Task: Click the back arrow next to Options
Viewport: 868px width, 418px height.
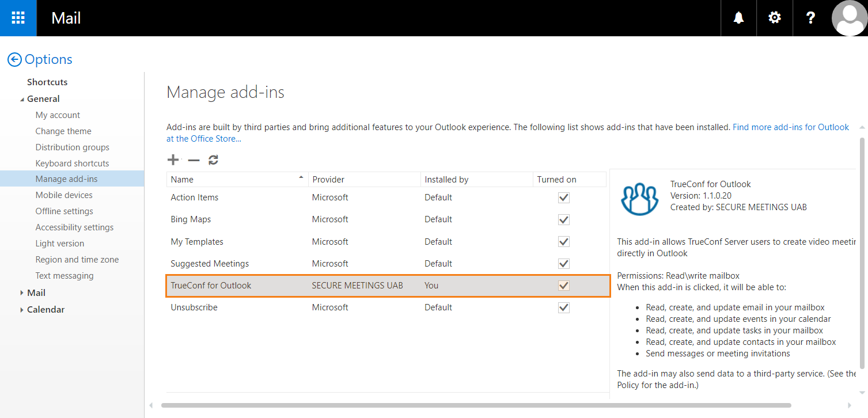Action: tap(14, 59)
